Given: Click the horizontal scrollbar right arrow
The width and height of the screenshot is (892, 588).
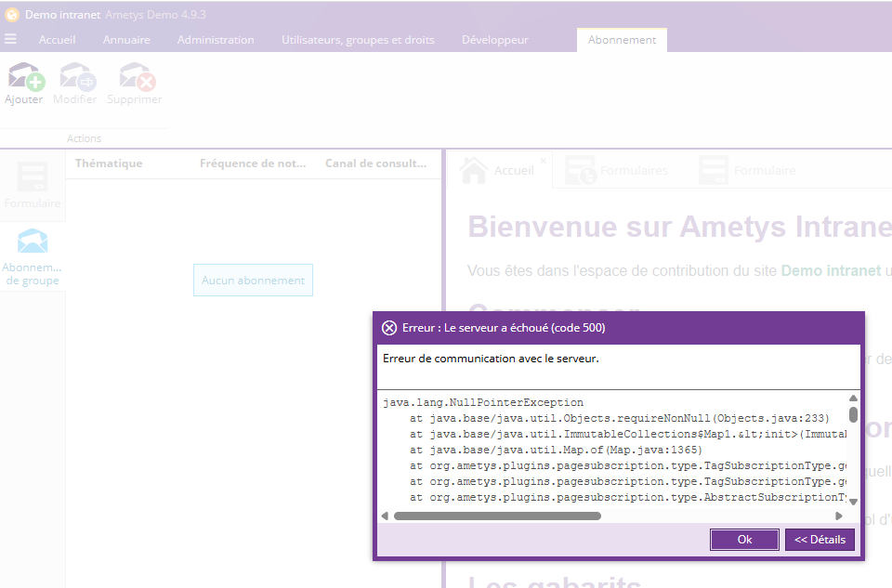Looking at the screenshot, I should coord(839,516).
